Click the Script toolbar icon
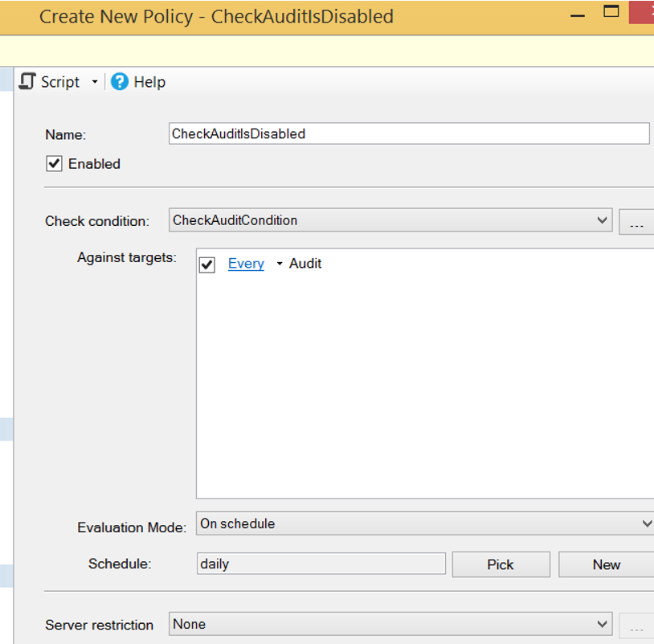 (x=27, y=81)
